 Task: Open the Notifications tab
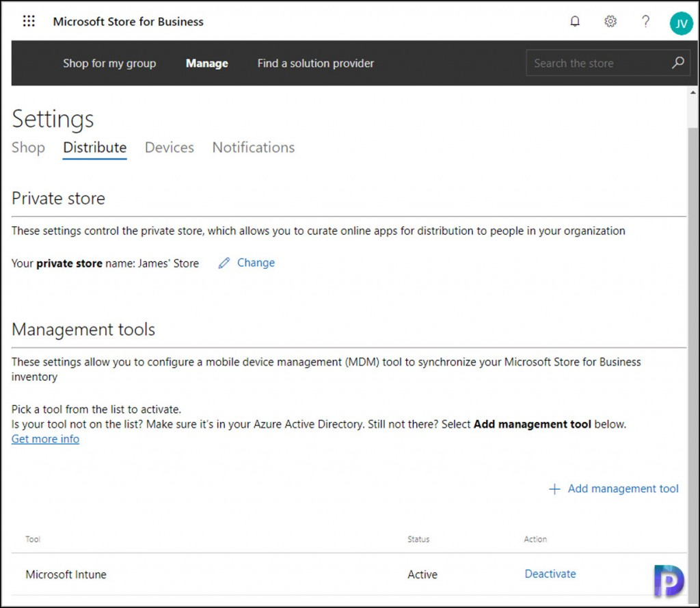tap(253, 148)
